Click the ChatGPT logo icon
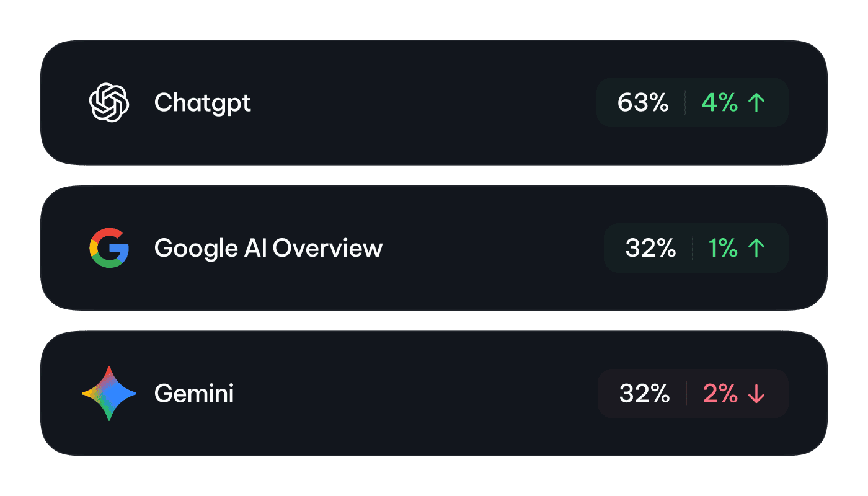The height and width of the screenshot is (496, 868). point(109,102)
